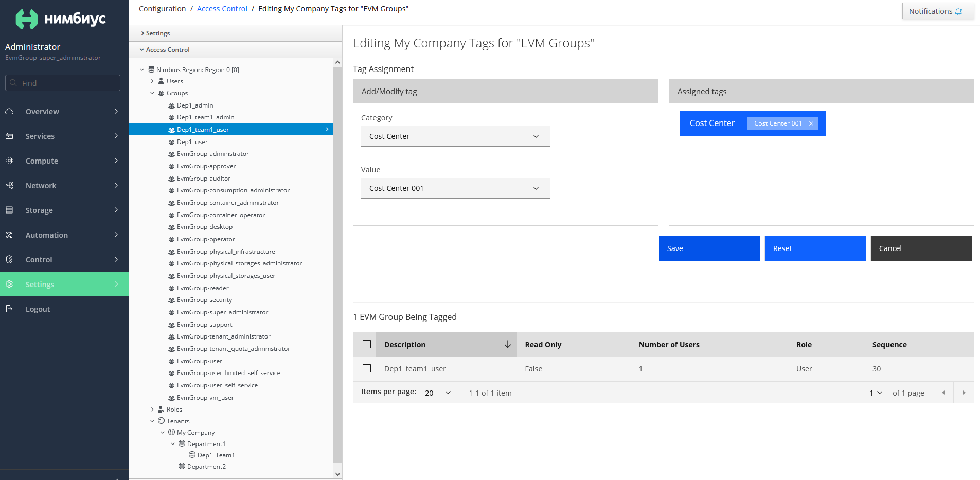Collapse the Tenants tree node
Image resolution: width=980 pixels, height=480 pixels.
152,421
